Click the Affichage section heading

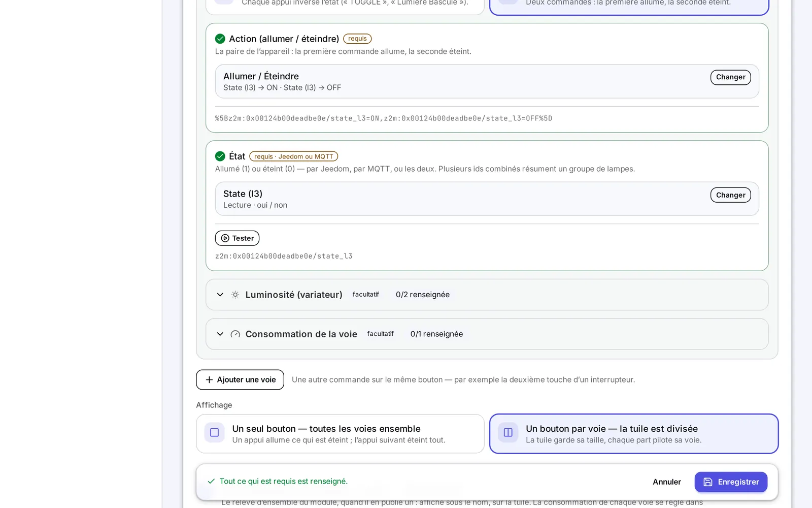click(x=214, y=405)
